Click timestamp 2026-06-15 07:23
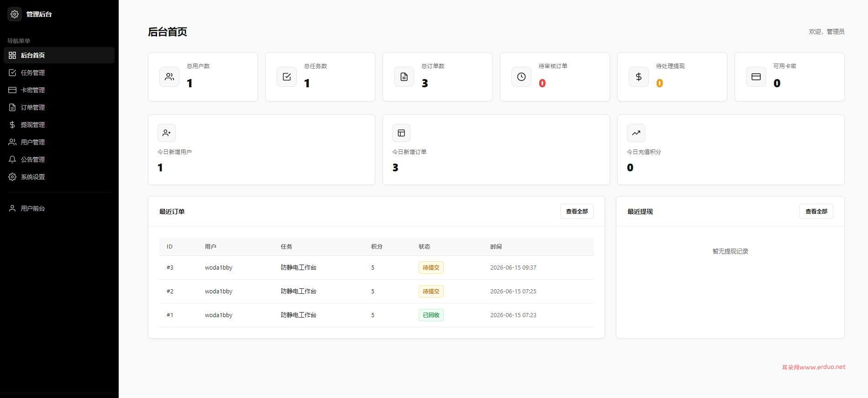The height and width of the screenshot is (398, 868). [x=513, y=315]
